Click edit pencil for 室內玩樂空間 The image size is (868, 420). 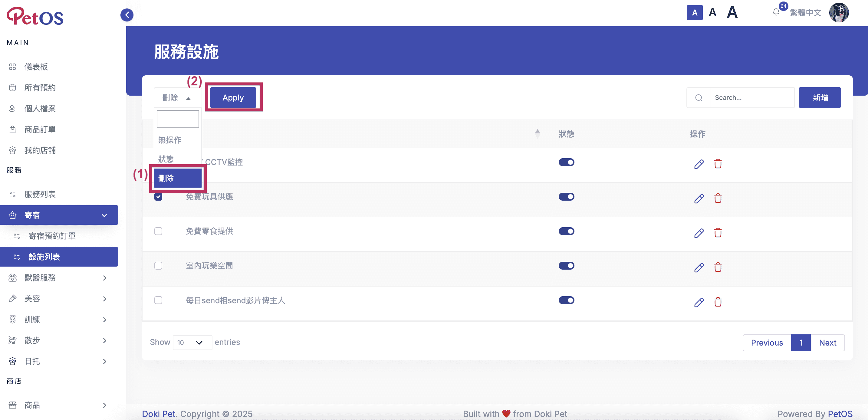(x=699, y=267)
